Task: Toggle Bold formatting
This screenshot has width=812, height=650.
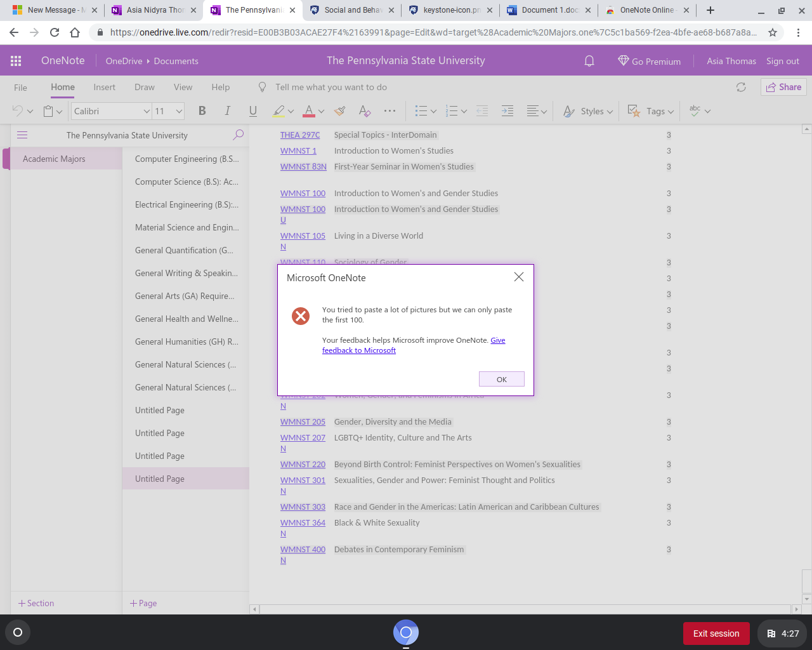Action: (x=202, y=110)
